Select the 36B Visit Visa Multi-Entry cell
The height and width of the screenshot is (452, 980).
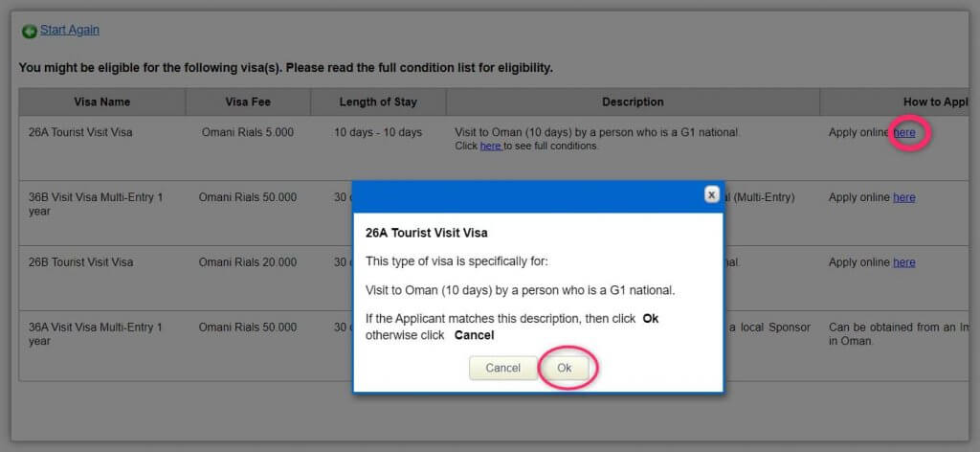pyautogui.click(x=96, y=204)
